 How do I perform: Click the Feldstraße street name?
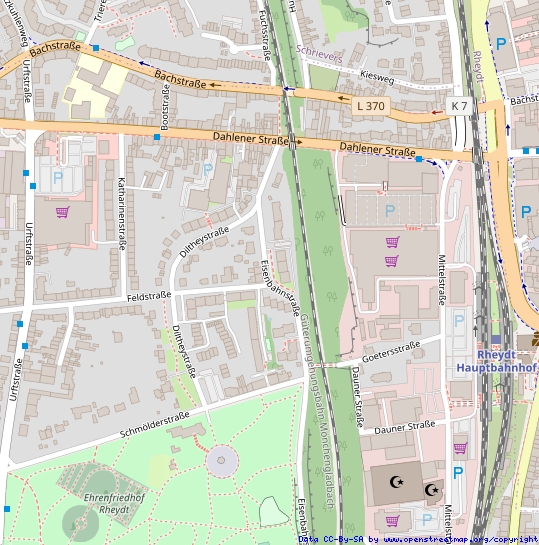tap(149, 296)
